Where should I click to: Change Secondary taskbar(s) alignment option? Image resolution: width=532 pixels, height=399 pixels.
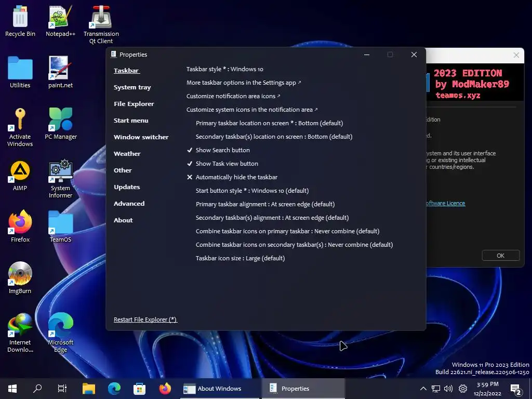272,218
